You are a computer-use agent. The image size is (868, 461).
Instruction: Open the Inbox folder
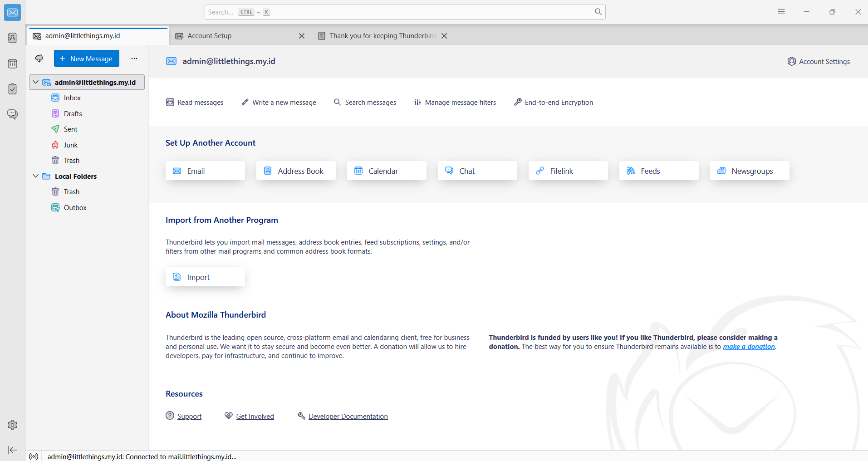(x=87, y=98)
